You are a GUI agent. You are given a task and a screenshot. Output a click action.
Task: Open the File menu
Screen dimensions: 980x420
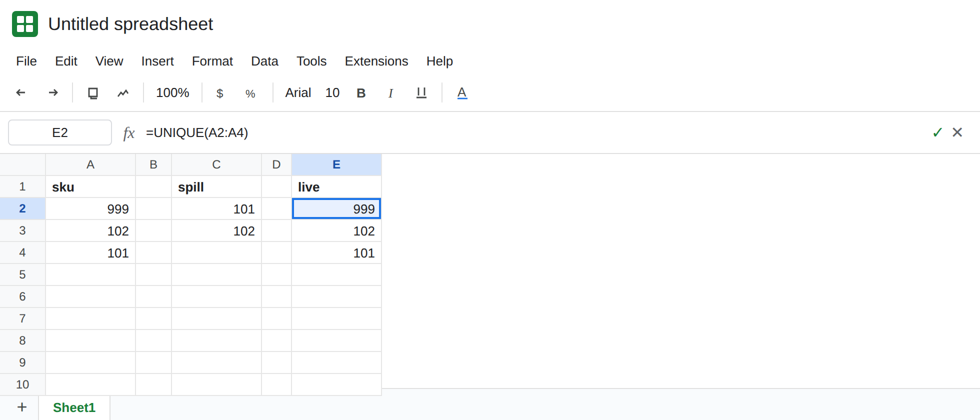26,61
